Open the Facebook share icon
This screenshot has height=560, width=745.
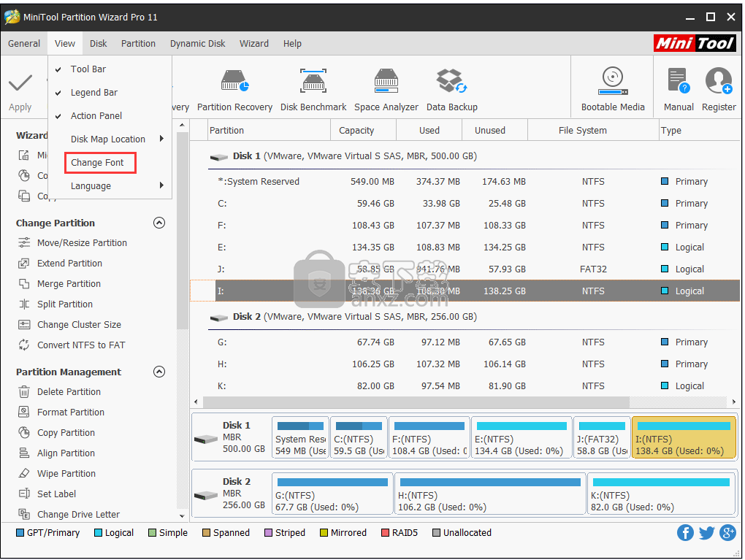click(685, 533)
